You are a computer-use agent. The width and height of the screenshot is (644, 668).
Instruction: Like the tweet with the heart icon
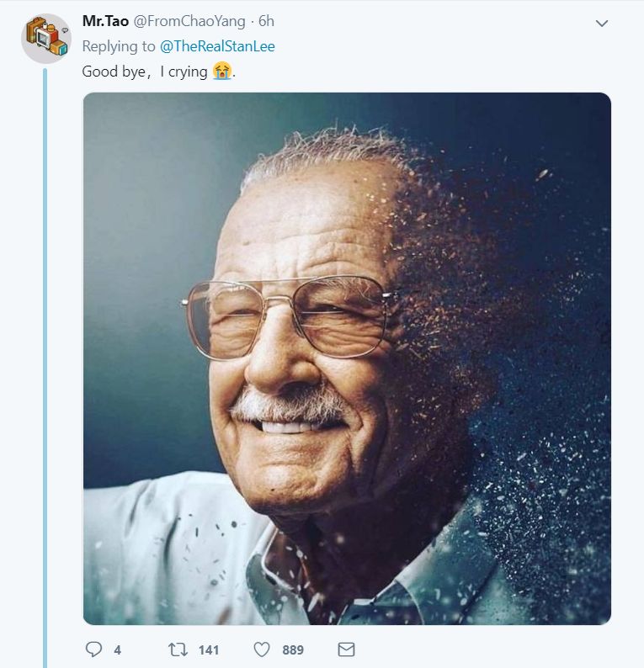pos(262,649)
